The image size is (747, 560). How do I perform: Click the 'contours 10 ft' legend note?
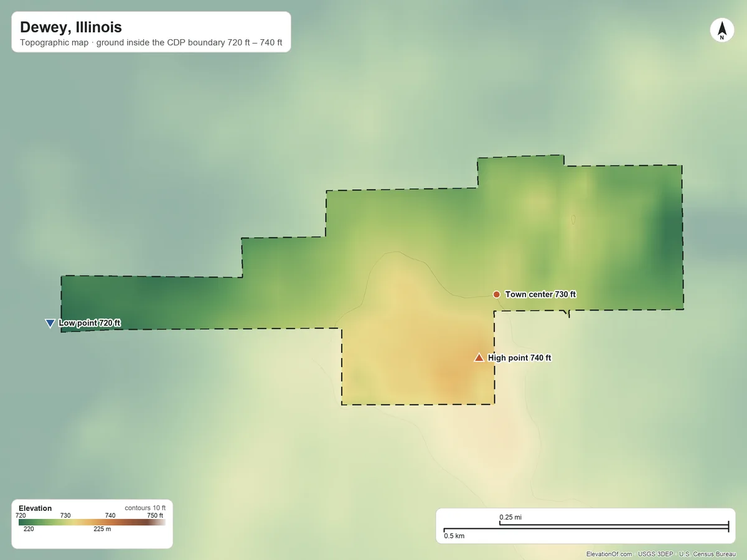click(145, 508)
